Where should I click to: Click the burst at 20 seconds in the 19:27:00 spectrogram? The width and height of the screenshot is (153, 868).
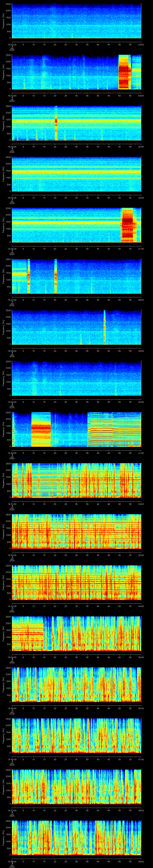pyautogui.click(x=55, y=276)
